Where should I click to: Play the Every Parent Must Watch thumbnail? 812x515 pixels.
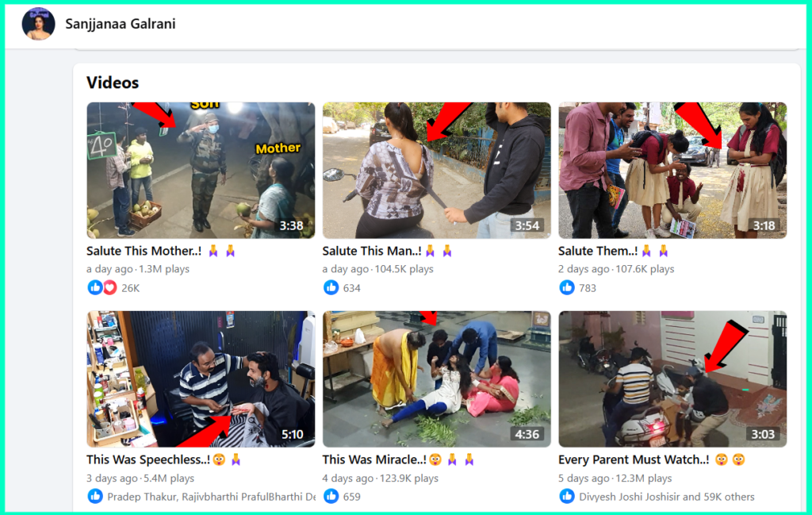(672, 379)
